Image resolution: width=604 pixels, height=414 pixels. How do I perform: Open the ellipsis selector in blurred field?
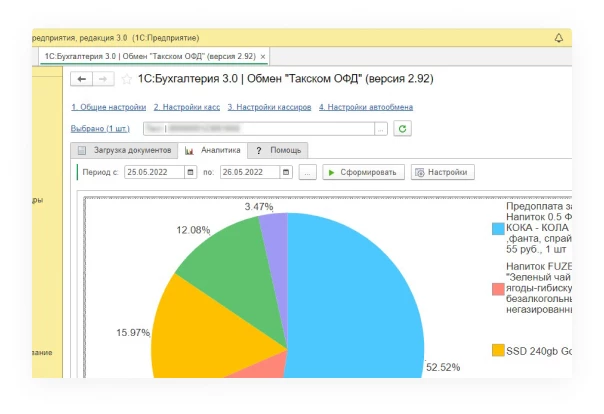[381, 128]
